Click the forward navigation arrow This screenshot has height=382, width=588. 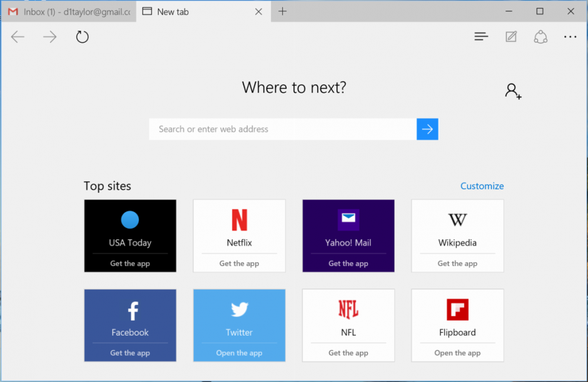click(49, 36)
